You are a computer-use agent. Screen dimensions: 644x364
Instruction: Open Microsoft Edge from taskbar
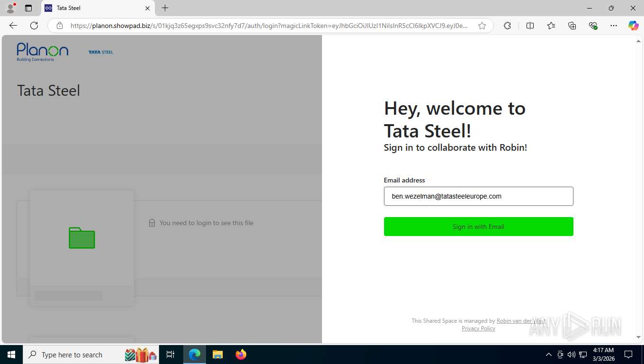195,355
